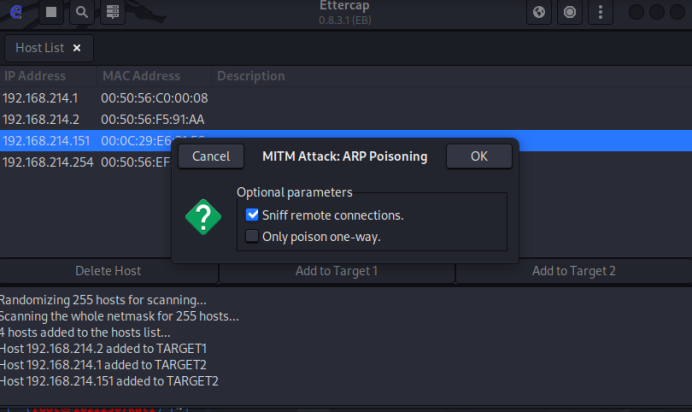
Task: Open the MITM globe menu icon
Action: coord(539,12)
